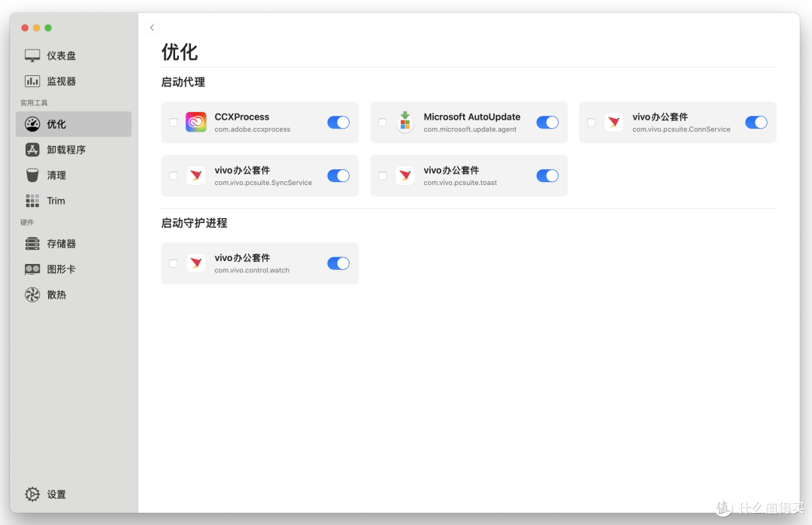This screenshot has height=525, width=812.
Task: Toggle the com.vivo.pcsuite.toast switch
Action: tap(547, 176)
